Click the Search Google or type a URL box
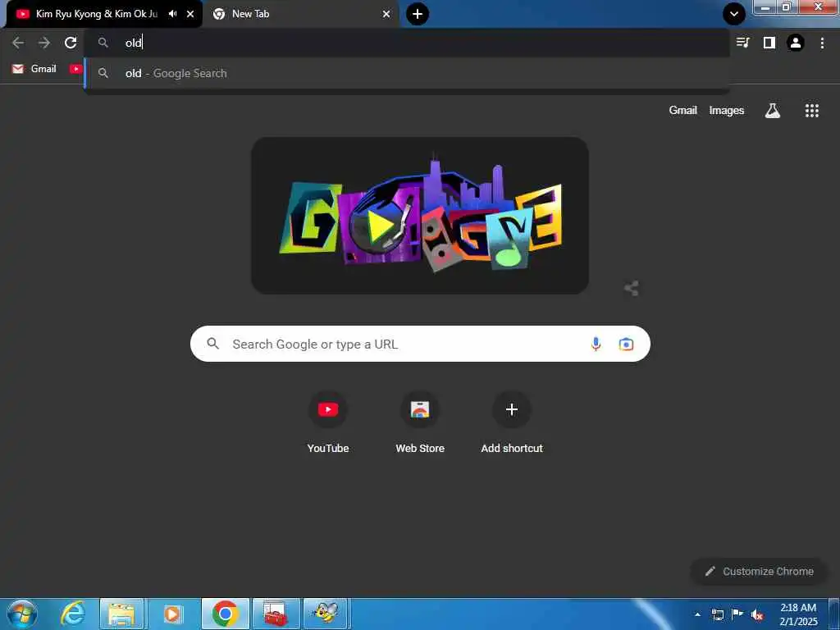 [x=420, y=344]
